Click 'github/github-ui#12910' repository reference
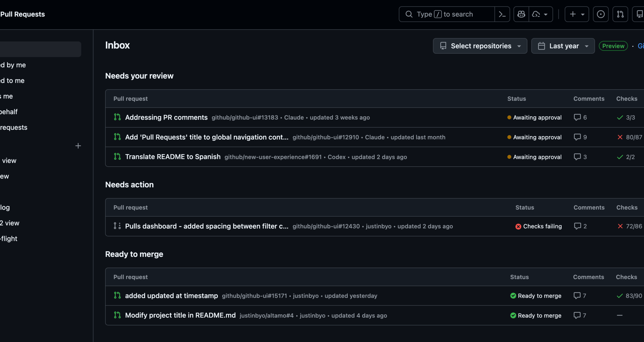This screenshot has height=342, width=644. tap(326, 137)
